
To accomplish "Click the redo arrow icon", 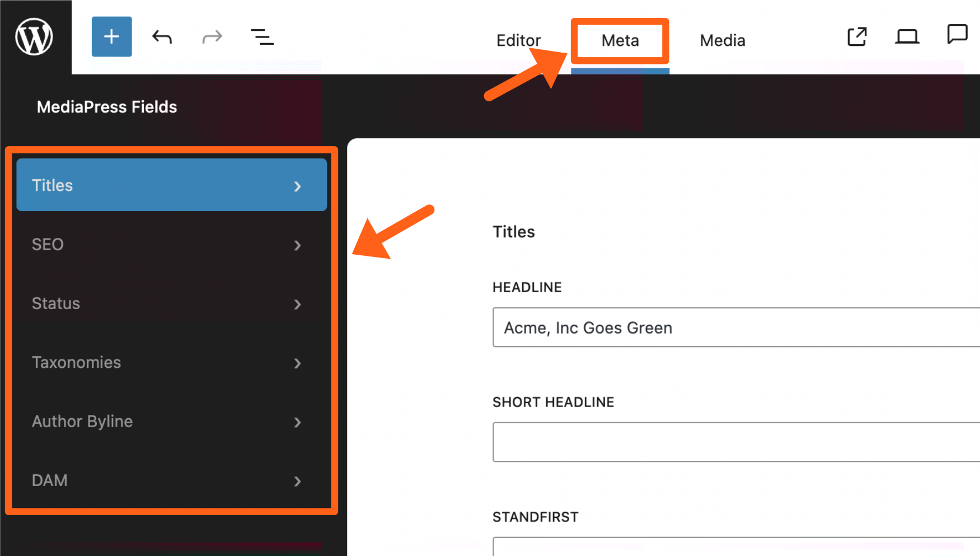I will pyautogui.click(x=212, y=38).
